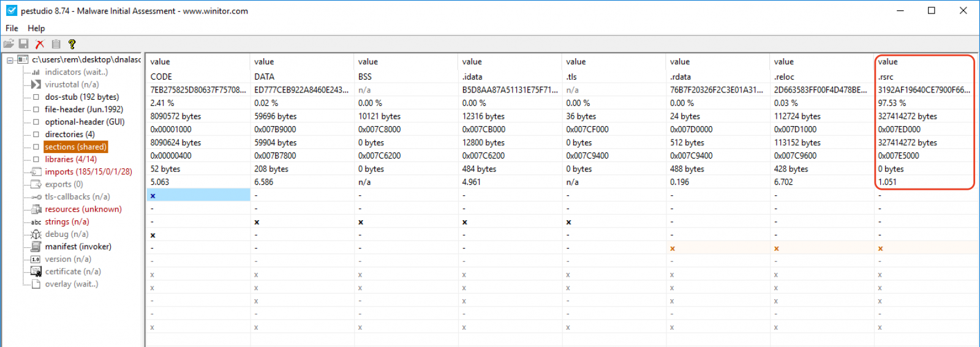This screenshot has height=347, width=980.
Task: Select the virustotal (n/a) node
Action: pyautogui.click(x=71, y=84)
